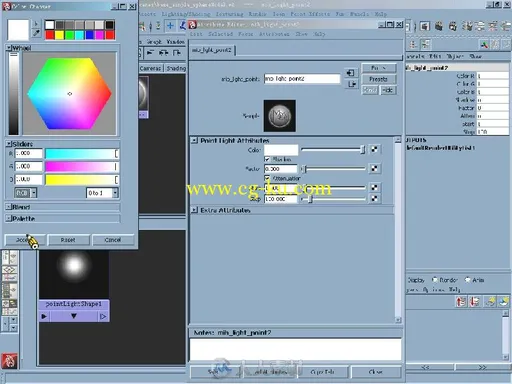This screenshot has width=512, height=384.
Task: Click the Hide button in Attribute Editor
Action: pos(388,90)
